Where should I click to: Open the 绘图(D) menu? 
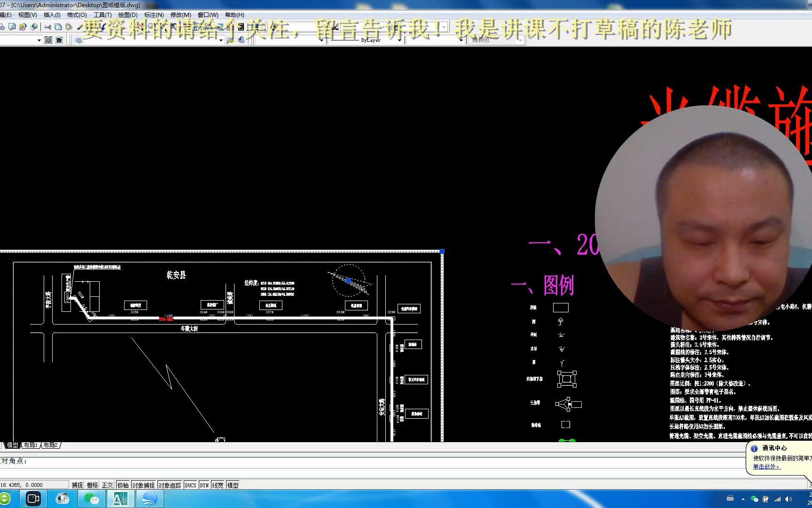point(127,15)
